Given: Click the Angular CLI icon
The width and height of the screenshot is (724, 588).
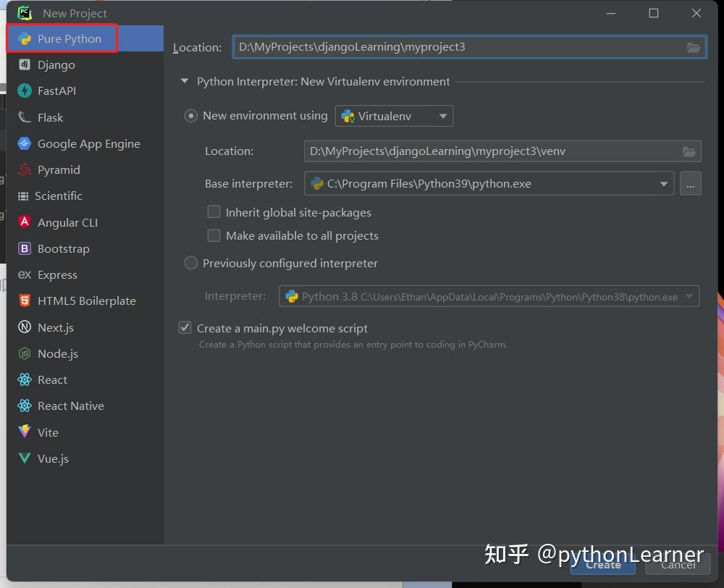Looking at the screenshot, I should tap(24, 222).
